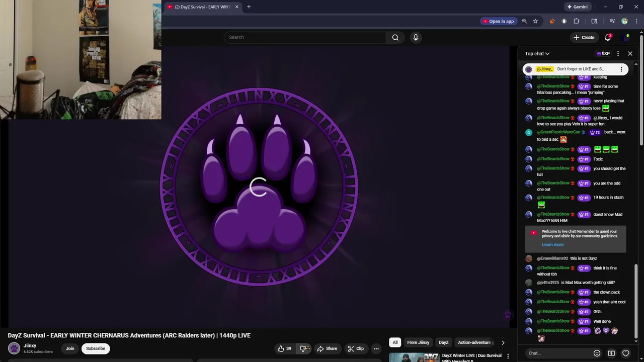Open orange hand extension icon
This screenshot has width=644, height=362.
552,21
